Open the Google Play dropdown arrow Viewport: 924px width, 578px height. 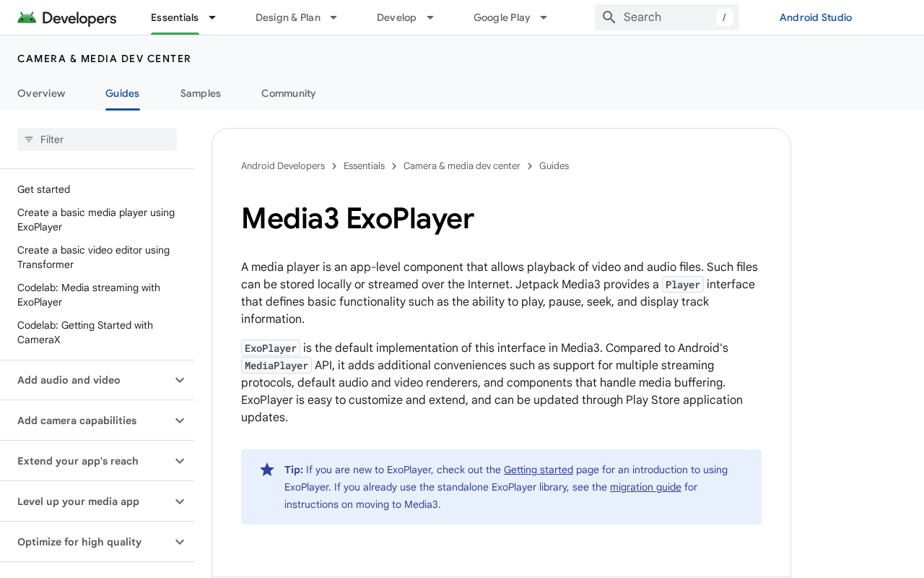point(544,17)
